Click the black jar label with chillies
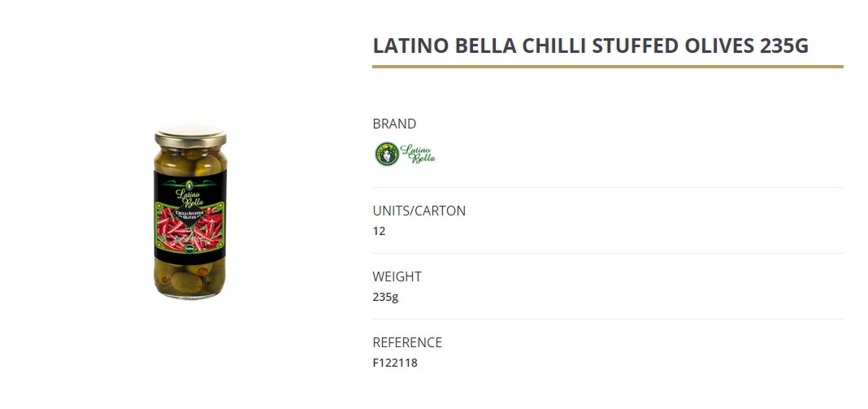 (190, 216)
